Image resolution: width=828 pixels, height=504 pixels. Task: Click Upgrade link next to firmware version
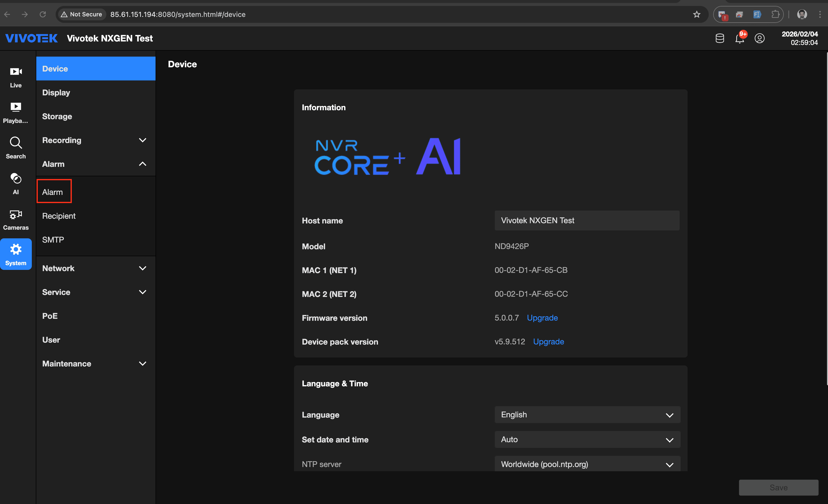542,318
